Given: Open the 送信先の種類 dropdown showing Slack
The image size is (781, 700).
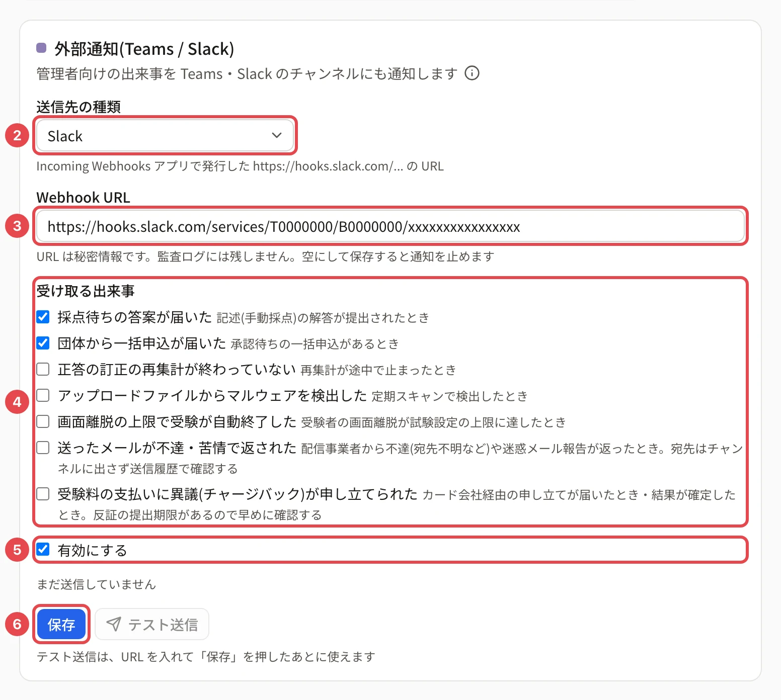Looking at the screenshot, I should tap(165, 136).
